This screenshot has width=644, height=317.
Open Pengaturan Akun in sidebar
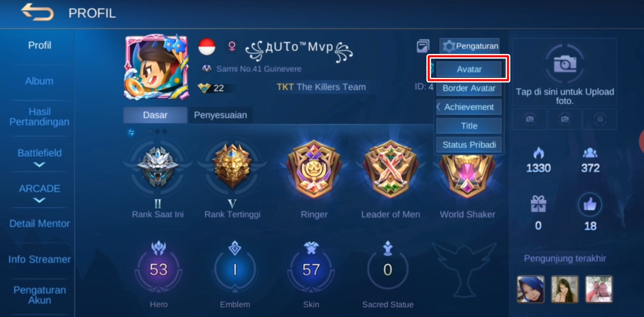coord(39,295)
